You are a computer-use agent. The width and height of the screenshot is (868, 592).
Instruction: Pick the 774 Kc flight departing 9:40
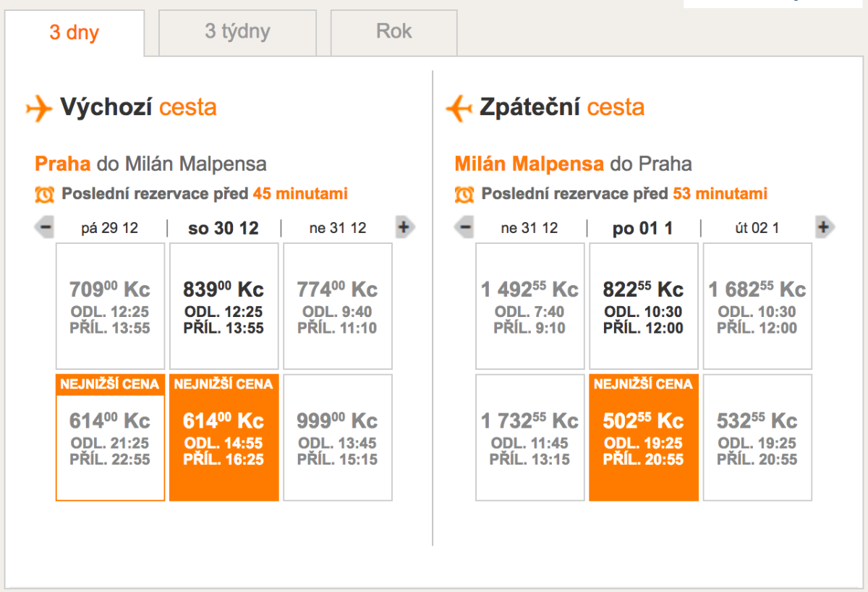[x=337, y=306]
